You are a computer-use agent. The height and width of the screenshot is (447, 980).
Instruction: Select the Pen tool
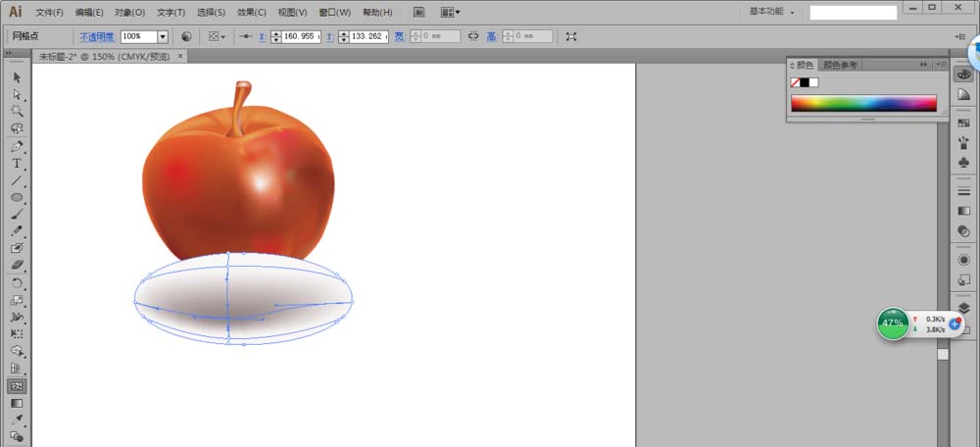coord(17,146)
